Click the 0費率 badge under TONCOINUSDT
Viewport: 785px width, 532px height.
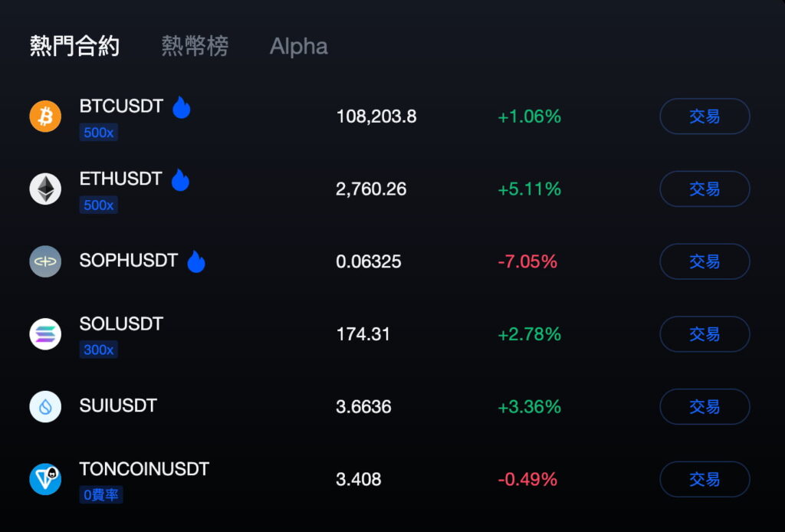(101, 495)
